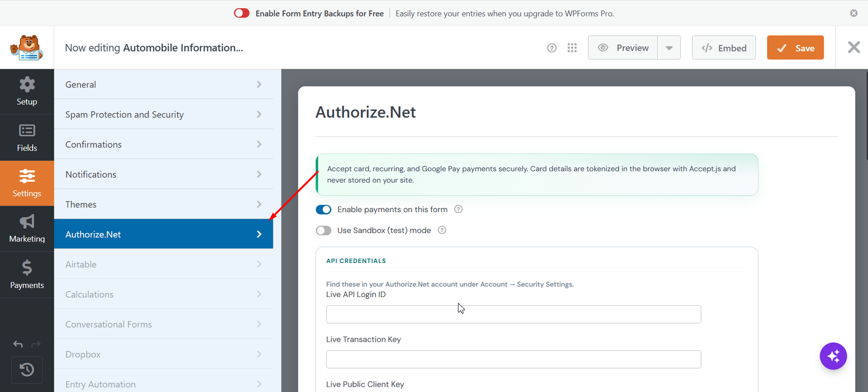Dismiss the top backup notice bar
Screen dimensions: 868x392
point(854,13)
